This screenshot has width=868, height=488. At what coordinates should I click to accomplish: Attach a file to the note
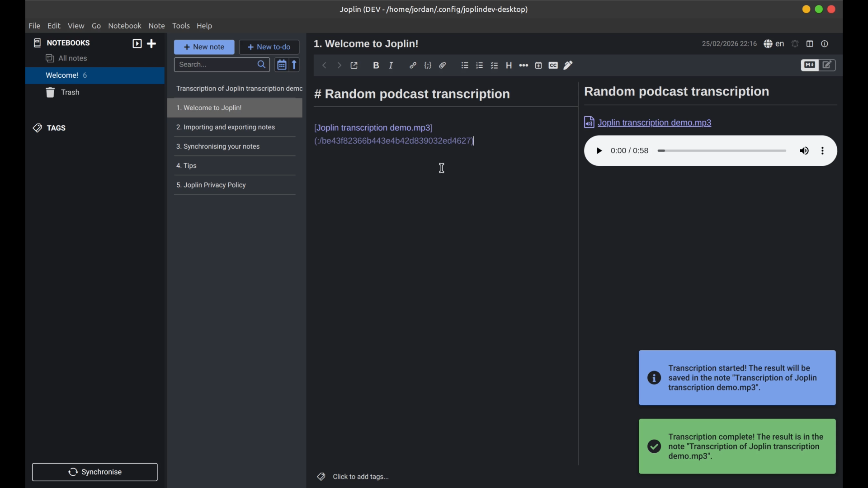[x=443, y=65]
